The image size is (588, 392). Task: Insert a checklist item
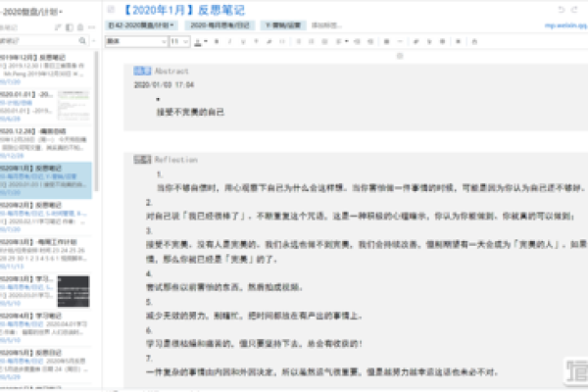[x=324, y=41]
